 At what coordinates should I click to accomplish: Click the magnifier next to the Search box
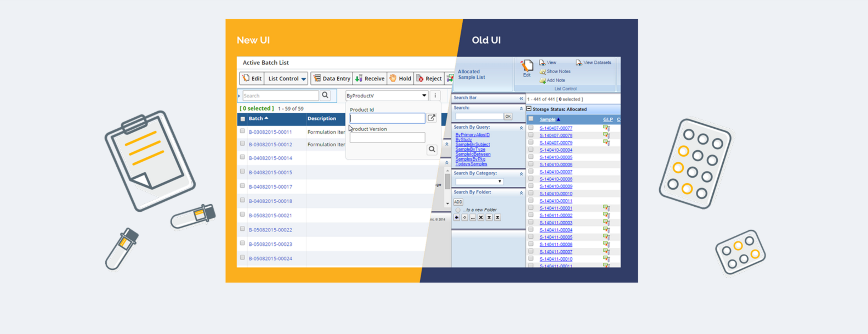[325, 96]
